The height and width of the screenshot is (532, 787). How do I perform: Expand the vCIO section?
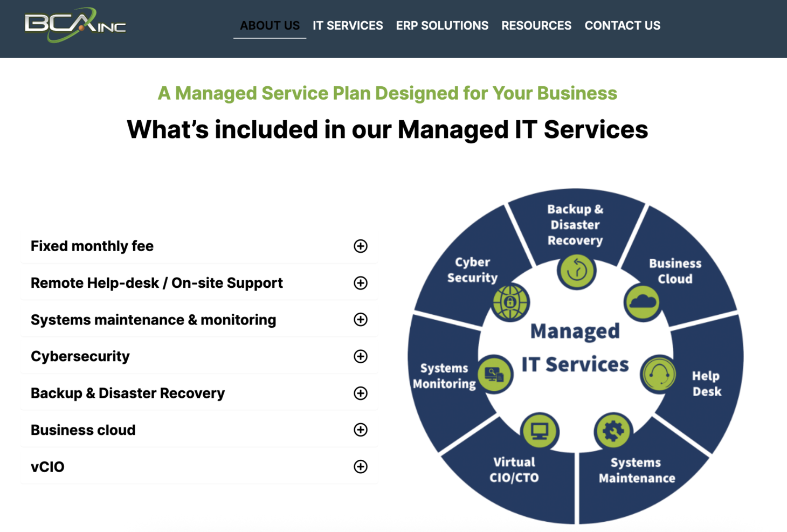(x=360, y=467)
